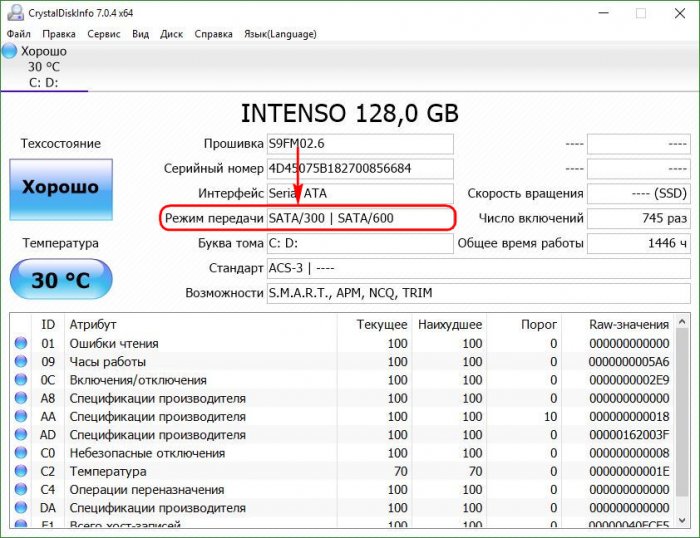Click threshold value 10 in row AA
The height and width of the screenshot is (538, 700).
coord(550,417)
